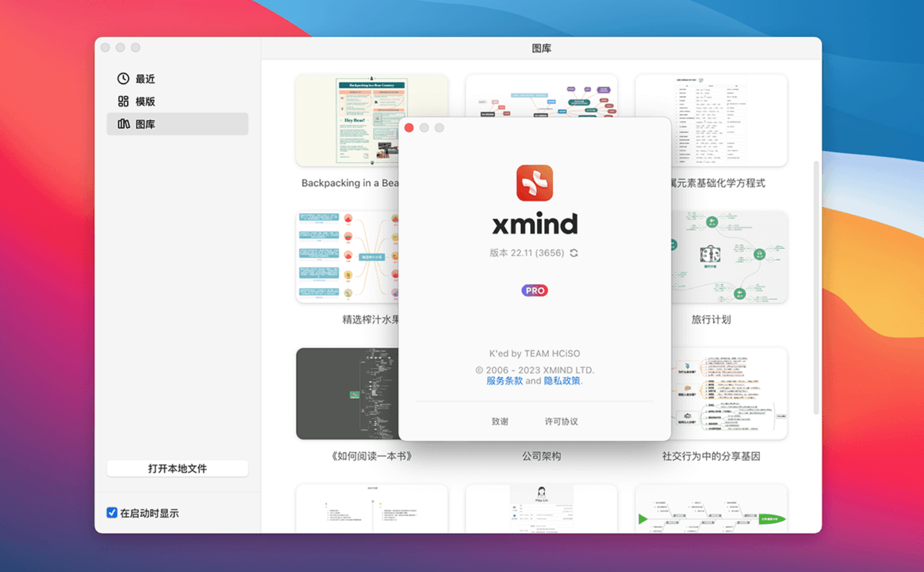Click the PRO badge in About dialog
Image resolution: width=924 pixels, height=572 pixels.
[x=535, y=290]
